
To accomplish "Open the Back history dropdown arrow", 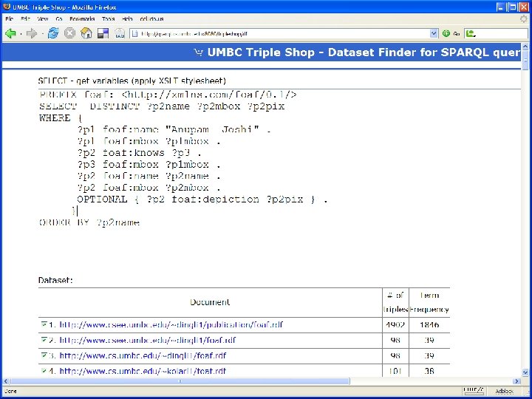I will click(21, 34).
